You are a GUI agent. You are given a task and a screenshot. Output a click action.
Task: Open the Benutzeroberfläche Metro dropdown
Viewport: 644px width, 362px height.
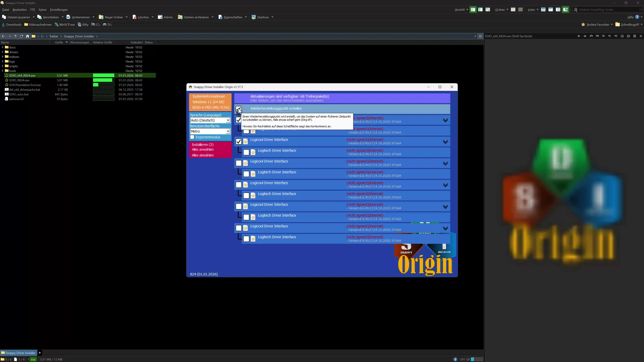(x=228, y=131)
